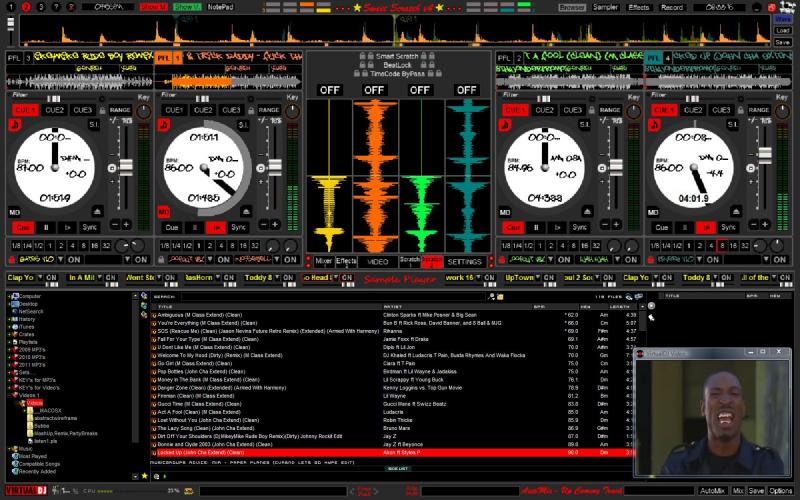Switch to the Sampler tab at top
Screen dimensions: 800x500
pos(606,7)
